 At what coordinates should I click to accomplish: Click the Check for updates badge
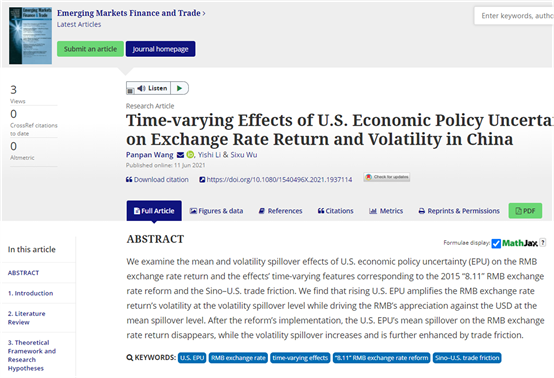tap(387, 177)
